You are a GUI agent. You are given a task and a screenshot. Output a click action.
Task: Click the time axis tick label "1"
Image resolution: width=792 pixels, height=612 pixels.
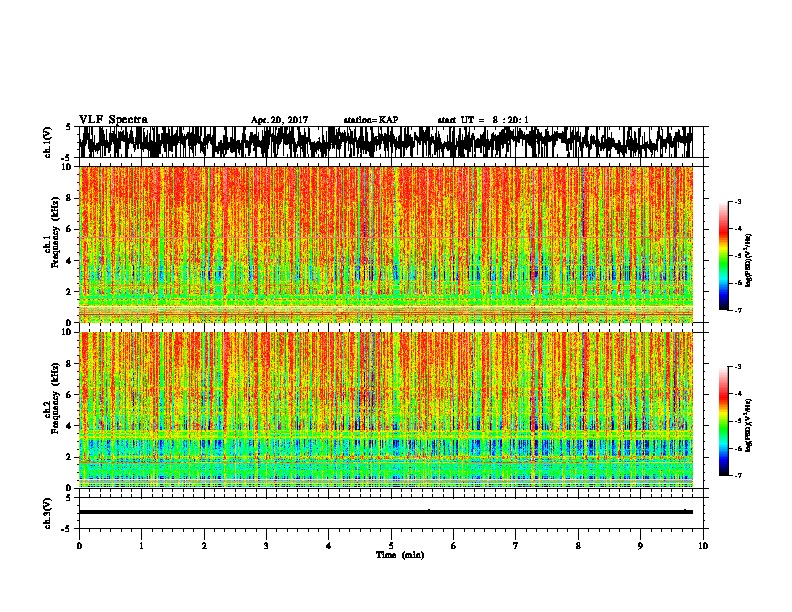tap(141, 546)
